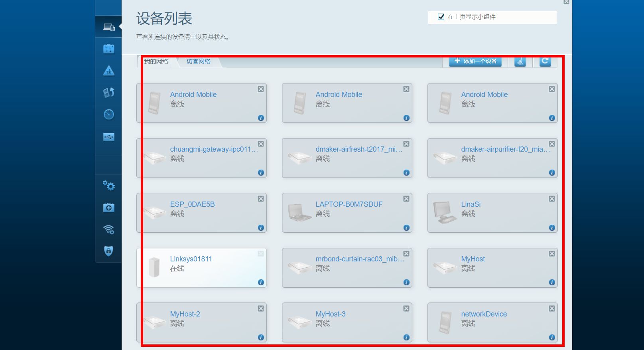Open Connectivity settings gear icon
The height and width of the screenshot is (350, 644).
coord(108,186)
